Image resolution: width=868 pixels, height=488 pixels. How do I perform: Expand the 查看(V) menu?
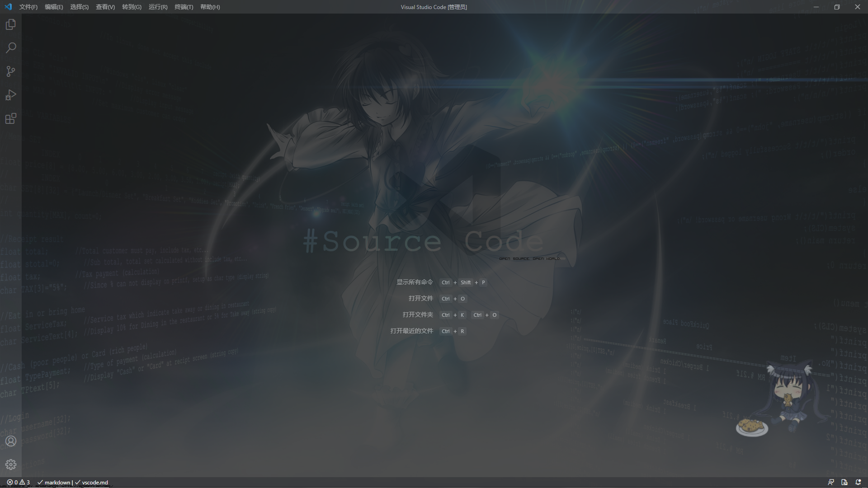105,7
